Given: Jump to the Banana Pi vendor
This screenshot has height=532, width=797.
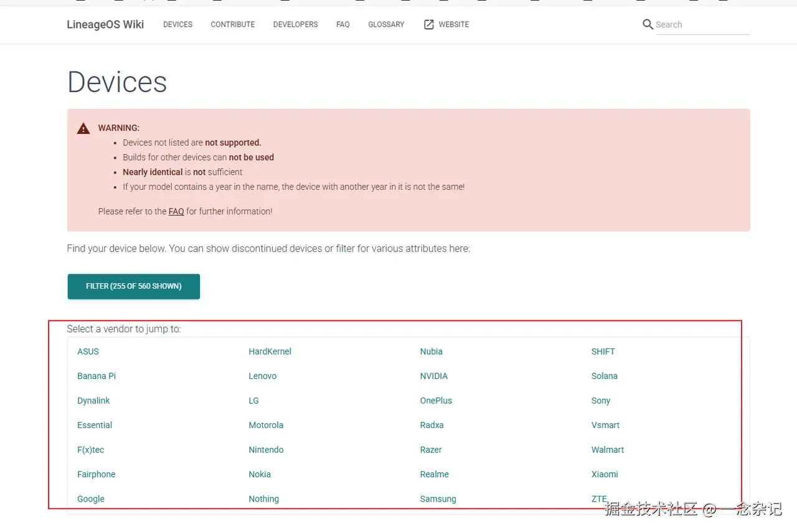Looking at the screenshot, I should click(x=97, y=376).
